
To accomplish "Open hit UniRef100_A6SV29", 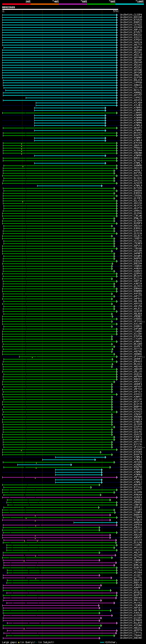I will click(x=131, y=168).
